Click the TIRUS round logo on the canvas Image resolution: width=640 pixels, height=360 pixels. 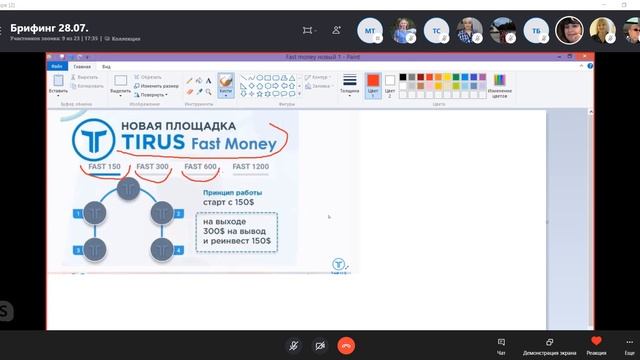tap(93, 140)
